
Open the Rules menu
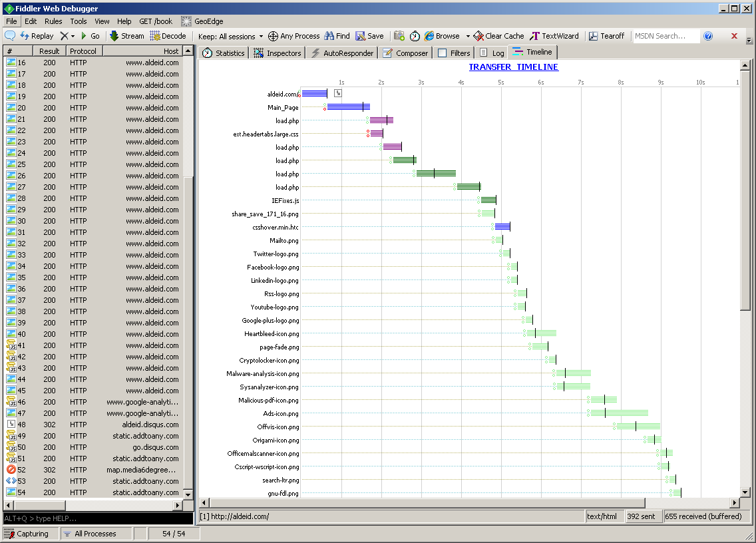coord(53,21)
